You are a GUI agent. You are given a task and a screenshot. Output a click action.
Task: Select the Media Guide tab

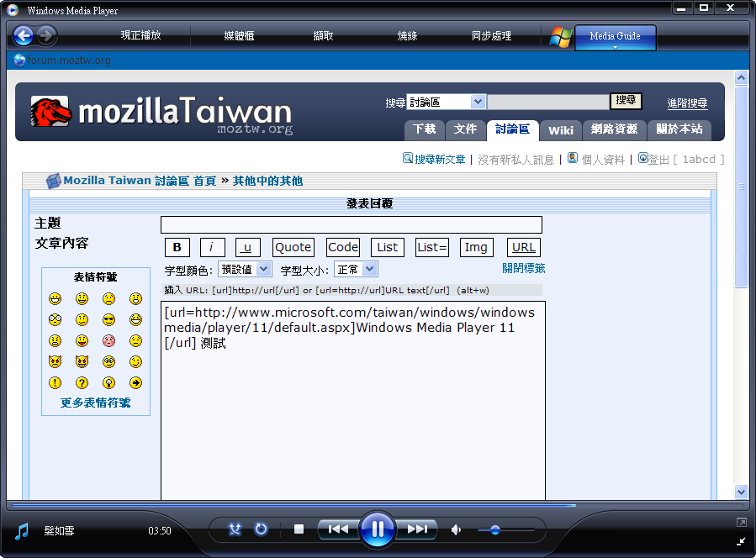coord(616,37)
